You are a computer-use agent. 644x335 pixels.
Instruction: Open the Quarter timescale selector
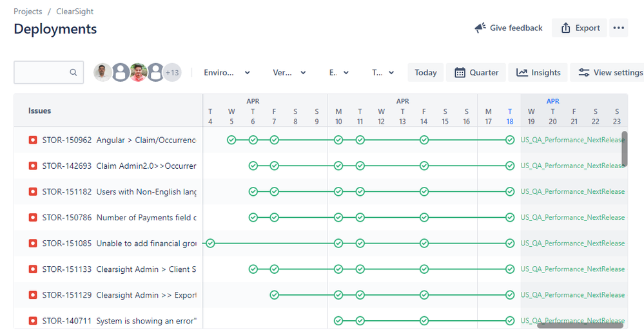[476, 73]
